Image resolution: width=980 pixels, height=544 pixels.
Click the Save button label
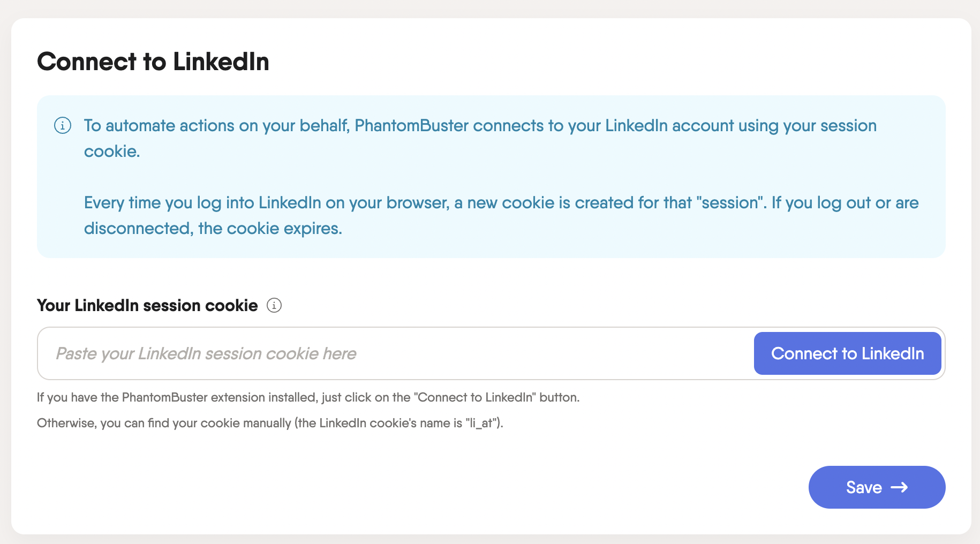864,487
